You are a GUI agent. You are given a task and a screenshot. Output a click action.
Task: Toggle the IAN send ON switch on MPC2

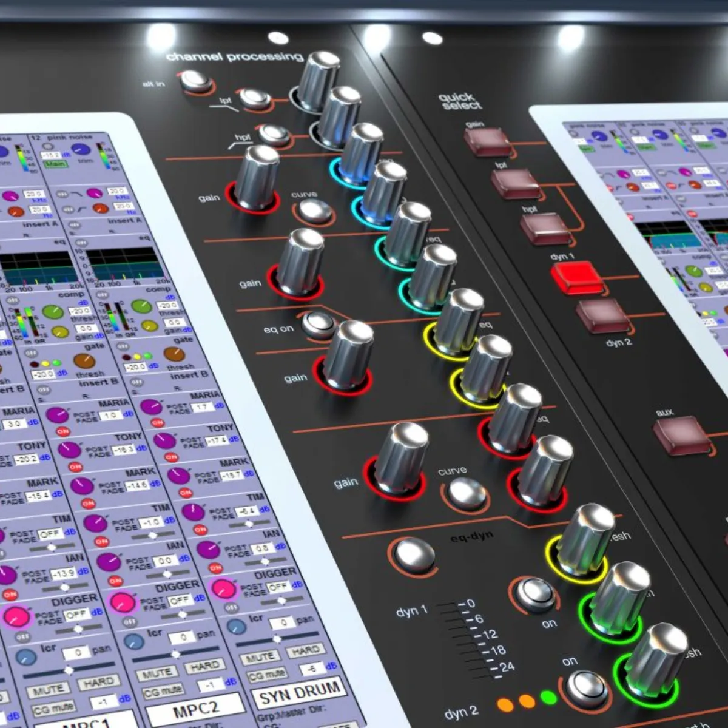(115, 581)
